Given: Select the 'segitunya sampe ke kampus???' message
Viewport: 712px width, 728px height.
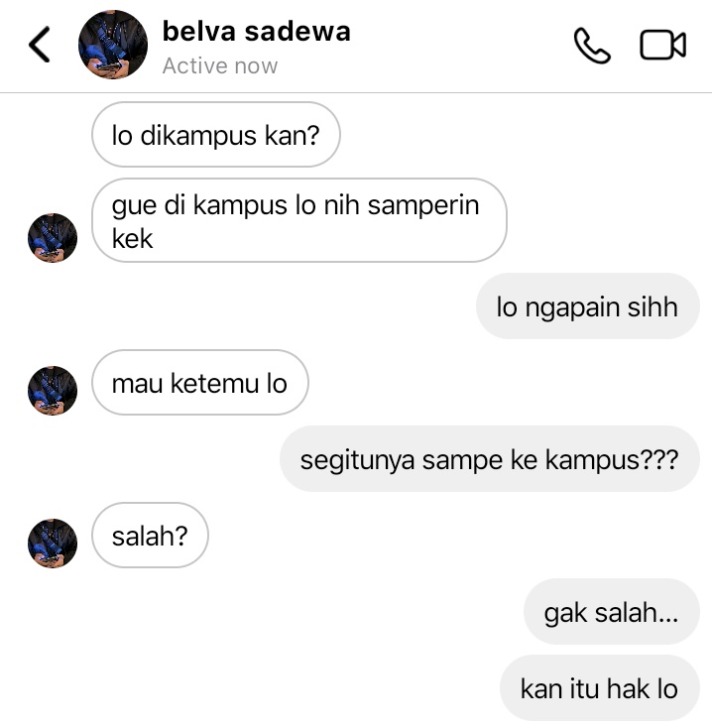Looking at the screenshot, I should (x=490, y=458).
